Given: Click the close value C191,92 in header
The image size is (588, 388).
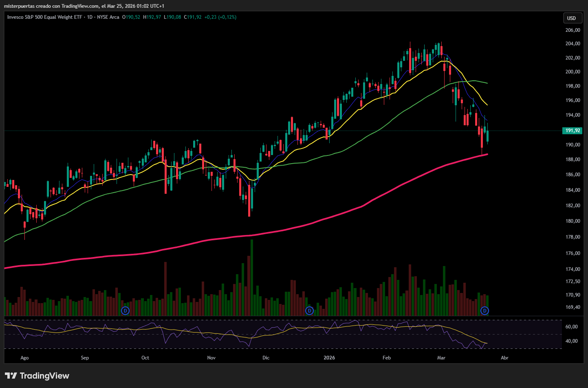Looking at the screenshot, I should [193, 17].
